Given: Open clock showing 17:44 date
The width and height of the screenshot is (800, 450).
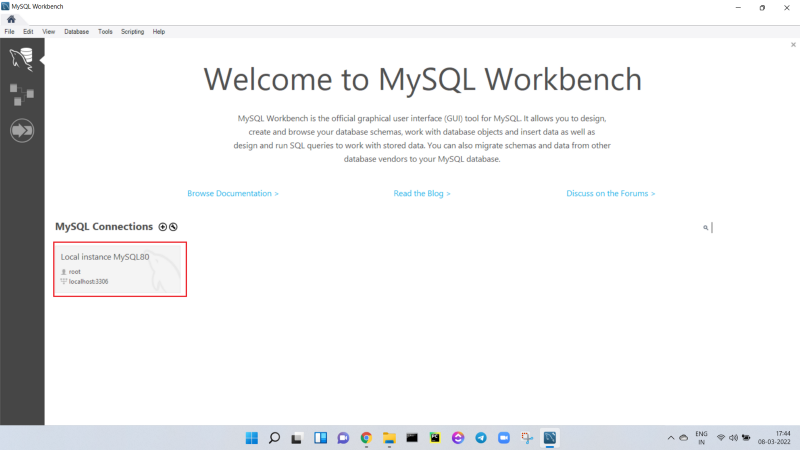Looking at the screenshot, I should (x=774, y=438).
